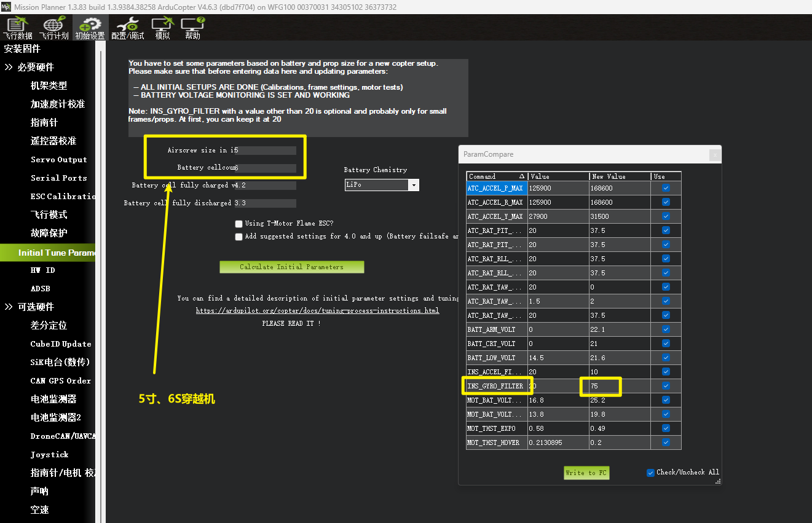Image resolution: width=812 pixels, height=523 pixels.
Task: Uncheck Use for BATT_ARM_VOLT row
Action: [666, 329]
